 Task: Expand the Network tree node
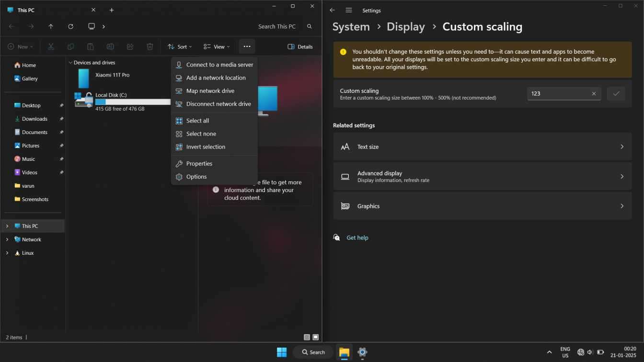7,239
